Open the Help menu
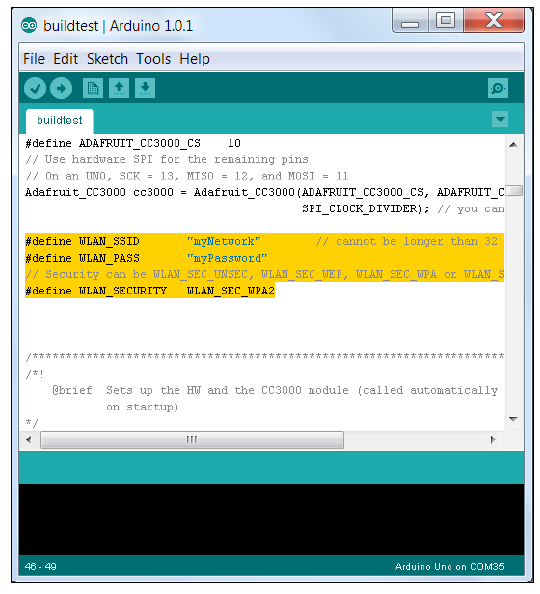 pos(194,59)
